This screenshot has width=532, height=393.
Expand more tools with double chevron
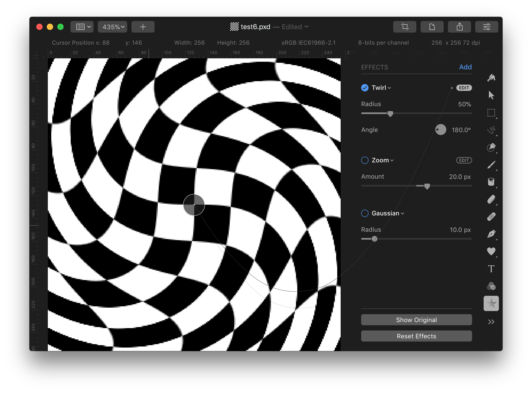(x=491, y=322)
